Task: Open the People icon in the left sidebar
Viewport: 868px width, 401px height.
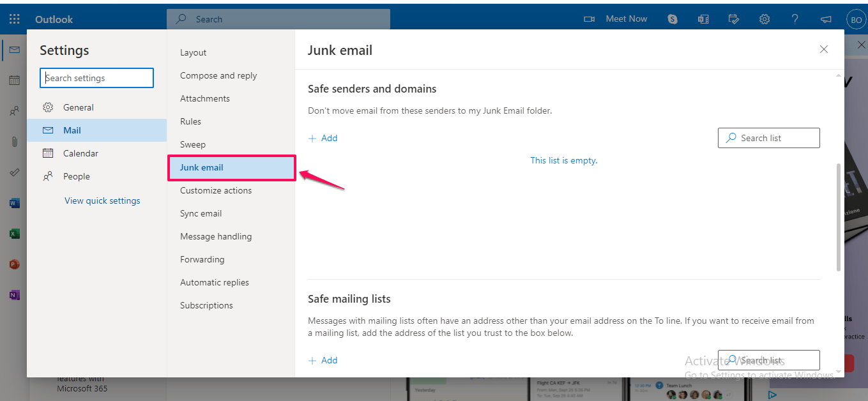Action: pyautogui.click(x=14, y=110)
